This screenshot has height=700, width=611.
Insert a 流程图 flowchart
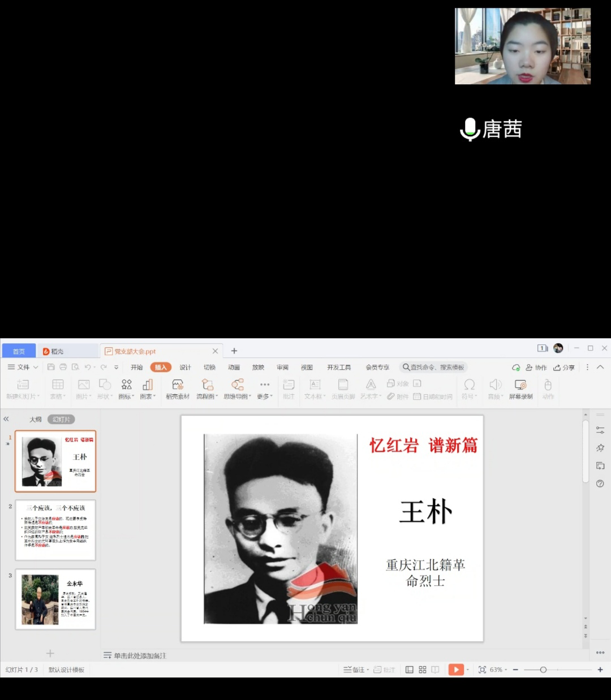click(207, 388)
